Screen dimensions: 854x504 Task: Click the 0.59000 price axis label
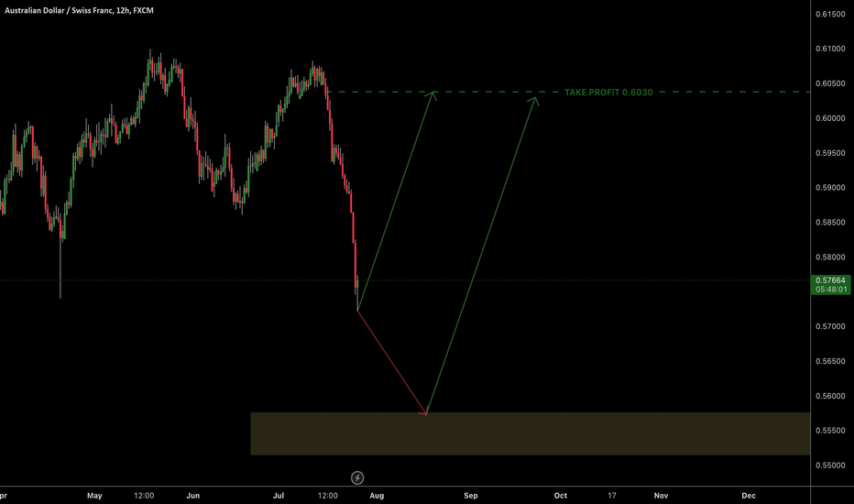coord(830,188)
